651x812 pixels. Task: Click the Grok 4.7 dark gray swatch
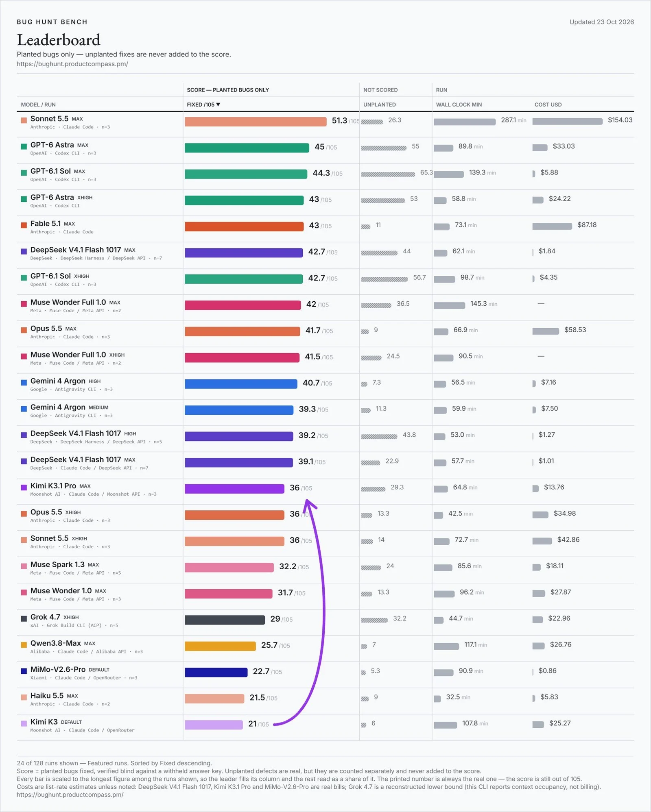(x=24, y=618)
